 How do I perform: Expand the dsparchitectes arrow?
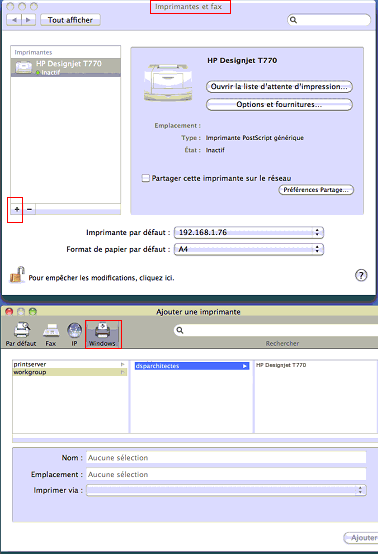pos(244,366)
